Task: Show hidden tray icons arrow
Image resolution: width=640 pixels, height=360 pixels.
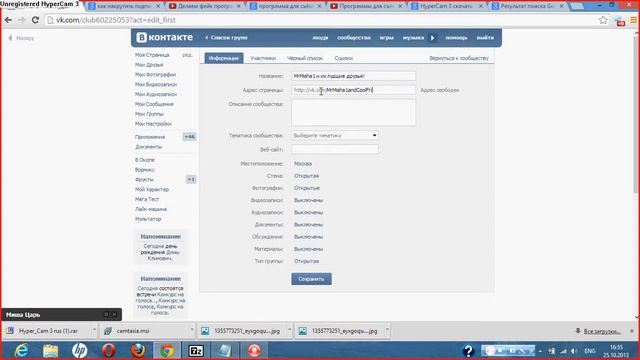Action: click(540, 351)
